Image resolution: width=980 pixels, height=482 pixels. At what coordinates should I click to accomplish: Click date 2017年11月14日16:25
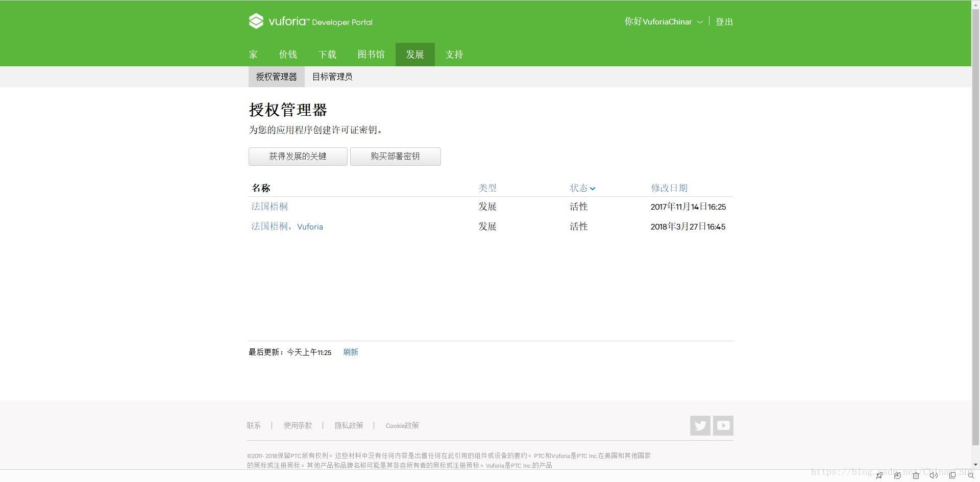688,207
